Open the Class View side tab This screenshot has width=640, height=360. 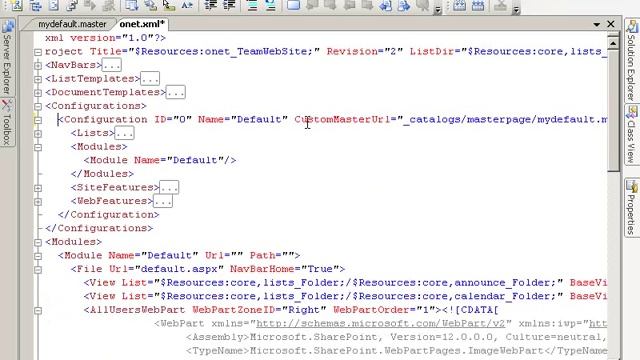(632, 135)
